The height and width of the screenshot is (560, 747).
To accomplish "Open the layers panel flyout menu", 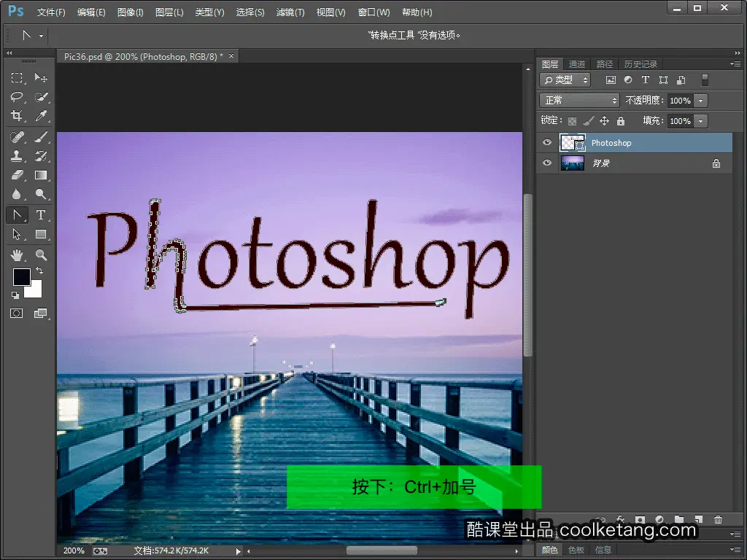I will pos(735,64).
